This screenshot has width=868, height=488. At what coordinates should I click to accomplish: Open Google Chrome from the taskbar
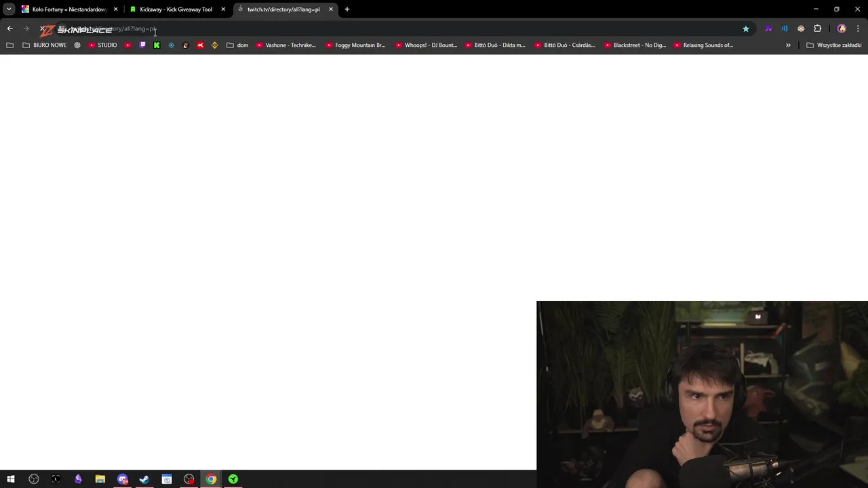[x=211, y=479]
